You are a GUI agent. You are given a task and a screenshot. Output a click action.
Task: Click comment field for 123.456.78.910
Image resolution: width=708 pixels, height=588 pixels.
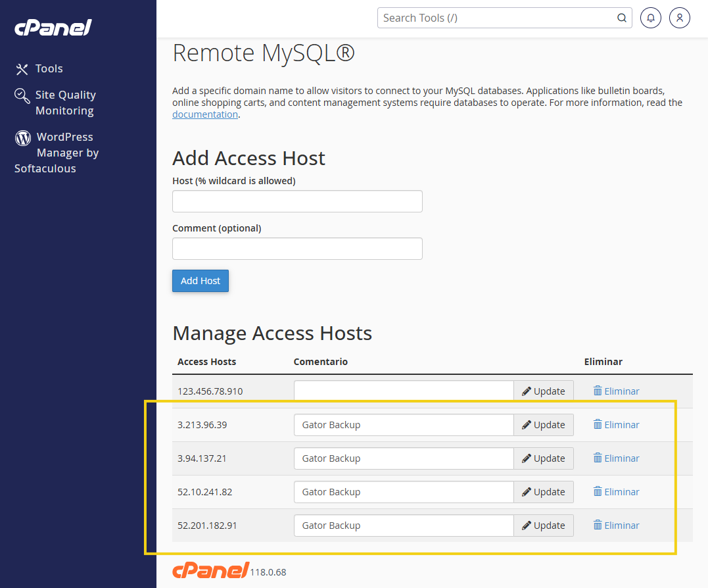pyautogui.click(x=404, y=391)
